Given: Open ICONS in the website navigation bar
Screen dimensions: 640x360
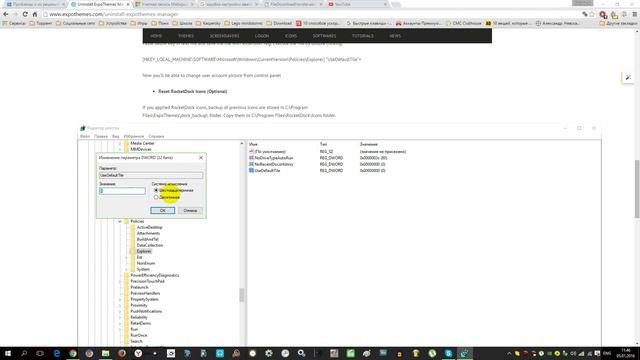Looking at the screenshot, I should click(291, 36).
